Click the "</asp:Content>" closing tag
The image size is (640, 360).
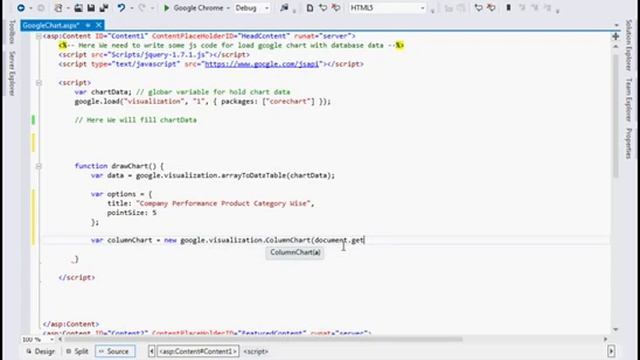click(x=71, y=324)
